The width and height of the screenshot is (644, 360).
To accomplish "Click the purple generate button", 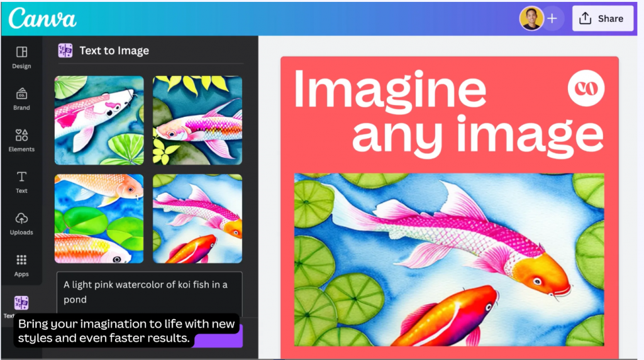I will [218, 337].
